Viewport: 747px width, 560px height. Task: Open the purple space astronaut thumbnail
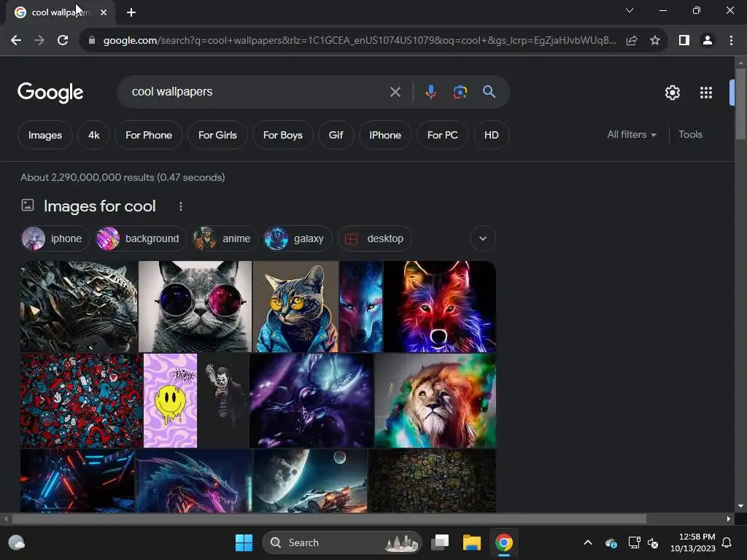pyautogui.click(x=311, y=400)
